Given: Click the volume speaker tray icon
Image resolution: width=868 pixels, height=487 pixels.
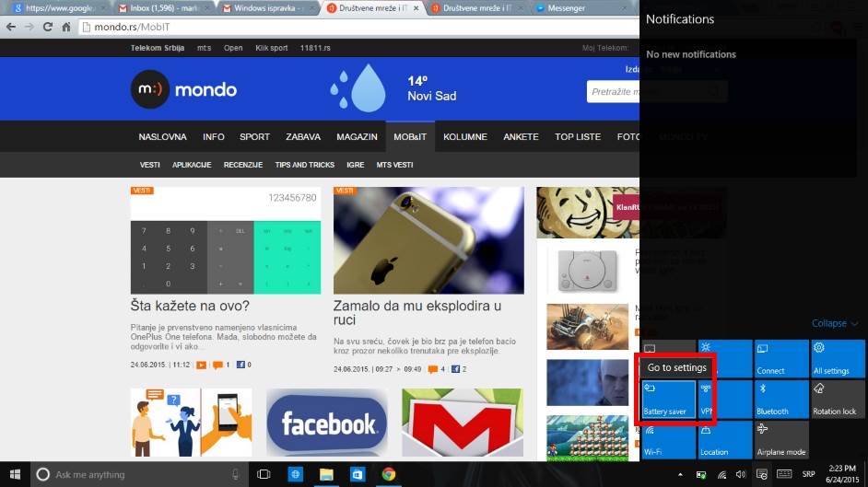Looking at the screenshot, I should (741, 475).
